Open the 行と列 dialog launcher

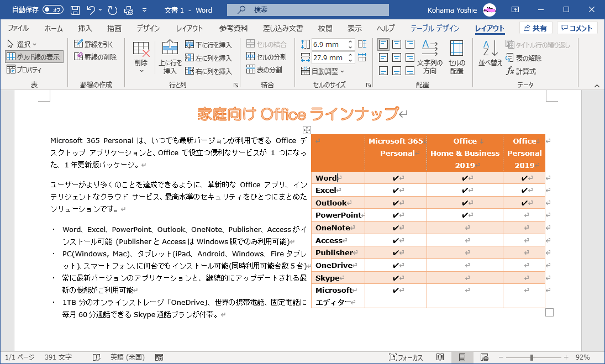coord(236,85)
